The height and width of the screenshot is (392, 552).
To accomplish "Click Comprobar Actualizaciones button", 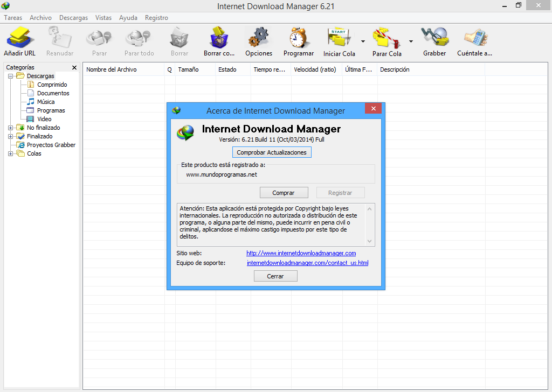I will tap(272, 152).
